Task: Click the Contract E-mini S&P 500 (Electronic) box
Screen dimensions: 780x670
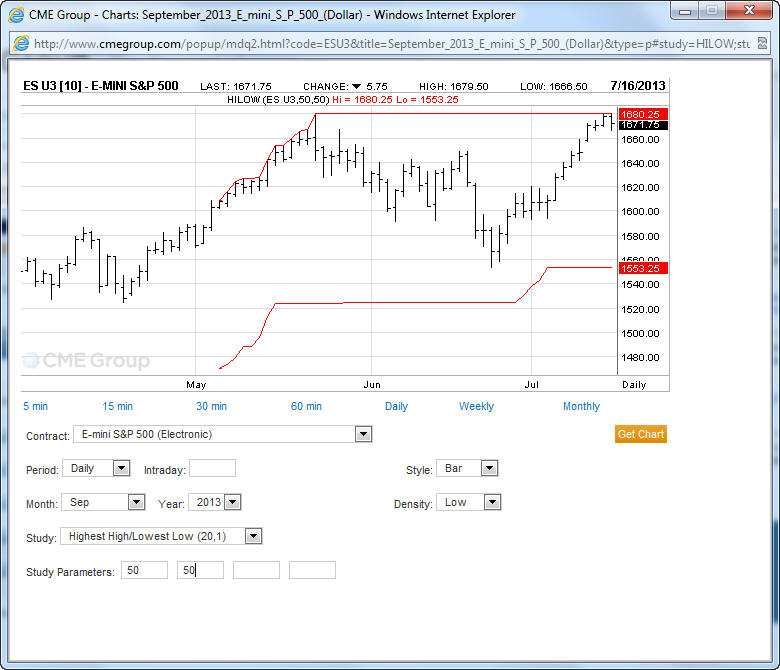Action: (222, 434)
